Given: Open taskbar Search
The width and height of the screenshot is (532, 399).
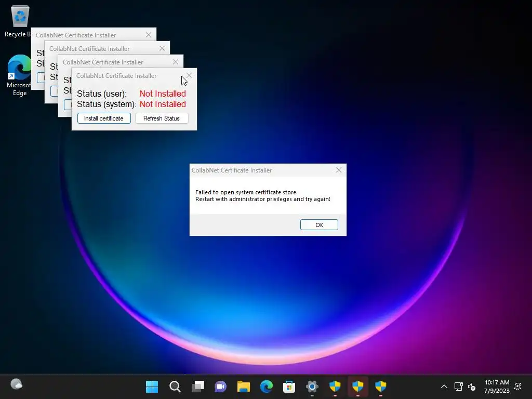Looking at the screenshot, I should (175, 387).
